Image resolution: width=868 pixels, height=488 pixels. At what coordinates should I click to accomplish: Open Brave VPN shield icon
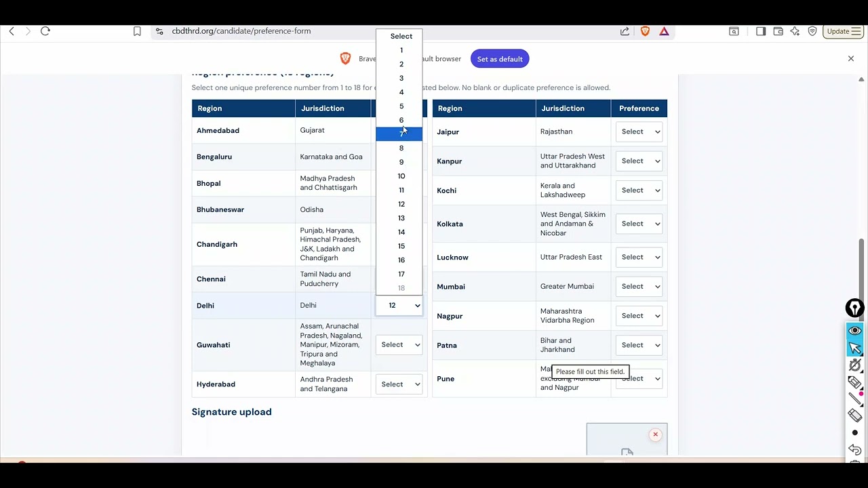coord(812,31)
